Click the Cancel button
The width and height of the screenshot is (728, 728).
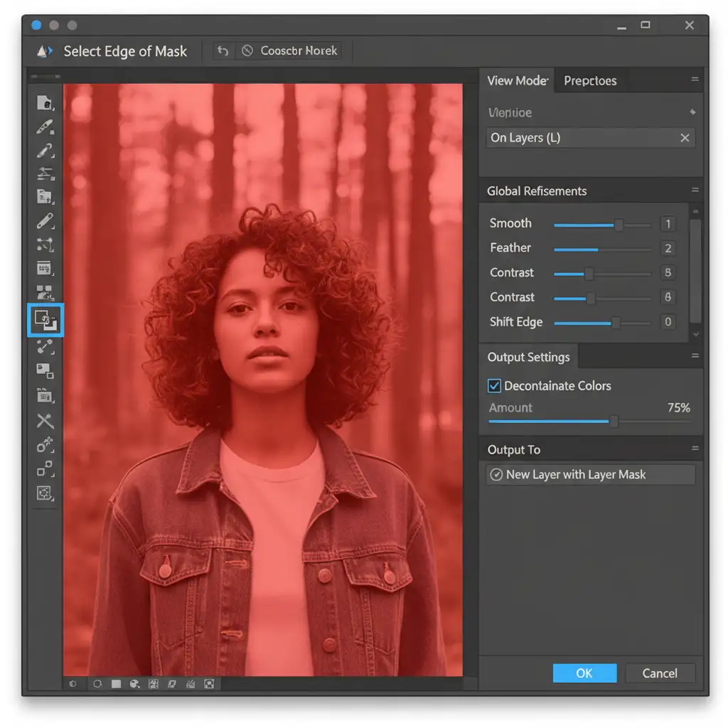[660, 673]
